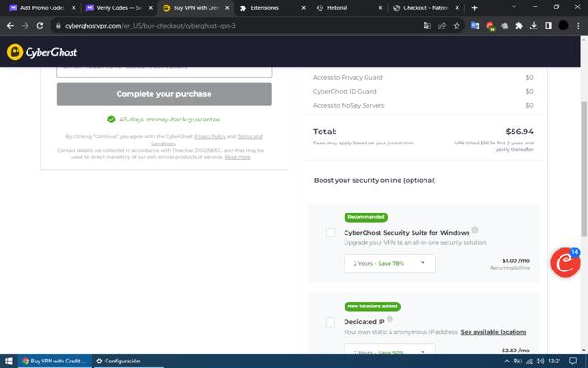The height and width of the screenshot is (368, 588).
Task: Open the tab search chevron
Action: (x=514, y=7)
